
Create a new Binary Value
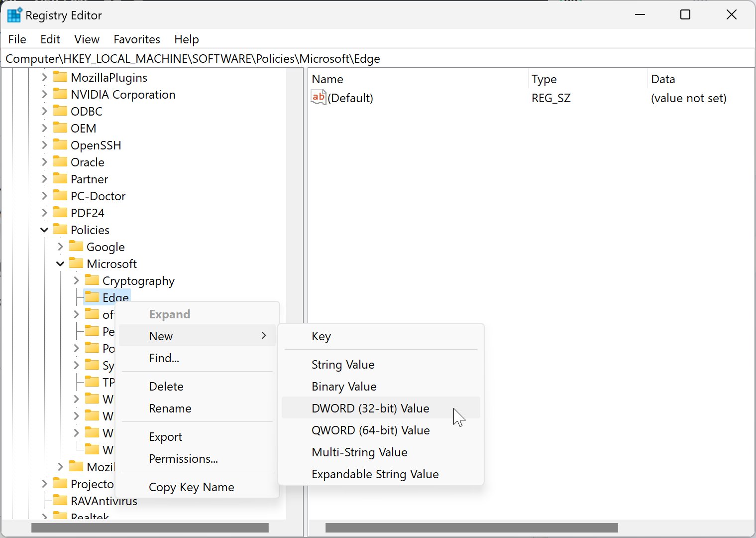pos(381,387)
